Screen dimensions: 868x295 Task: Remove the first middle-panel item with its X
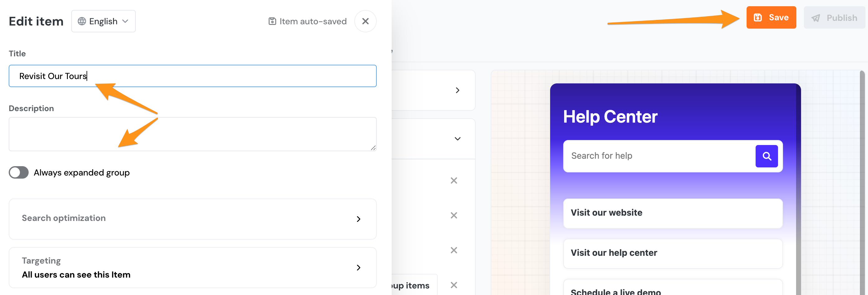454,180
